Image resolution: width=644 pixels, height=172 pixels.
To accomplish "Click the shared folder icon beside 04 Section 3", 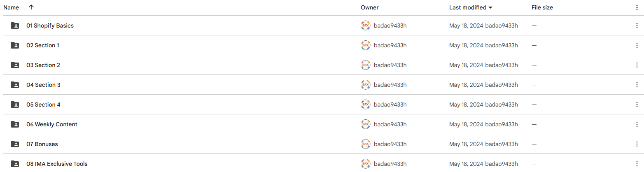I will click(15, 85).
